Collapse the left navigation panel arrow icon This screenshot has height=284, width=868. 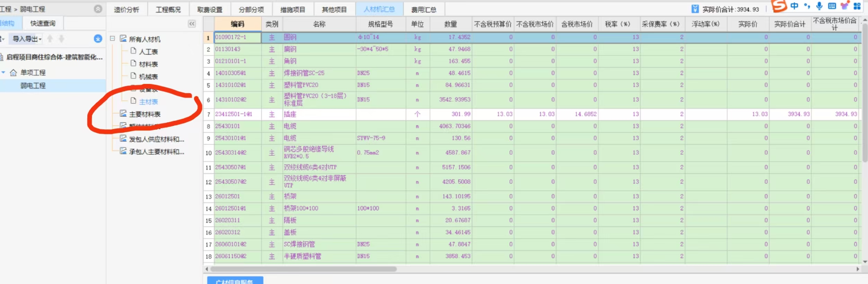coord(98,9)
